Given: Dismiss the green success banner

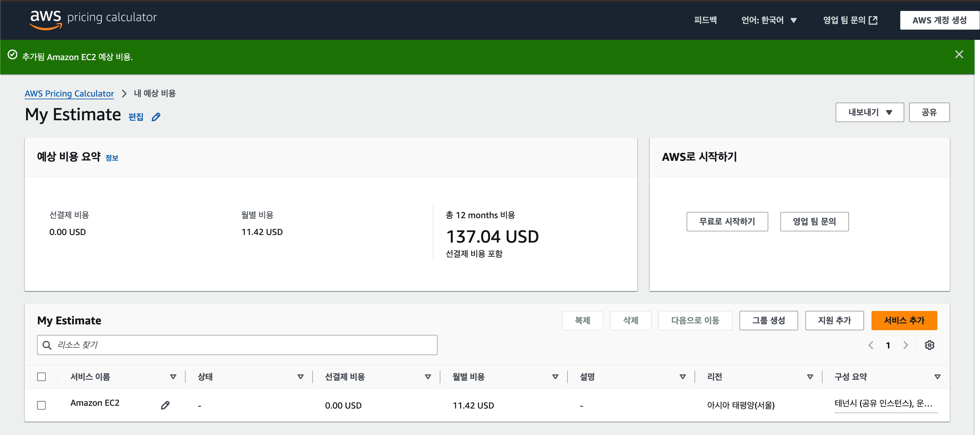Looking at the screenshot, I should point(959,55).
